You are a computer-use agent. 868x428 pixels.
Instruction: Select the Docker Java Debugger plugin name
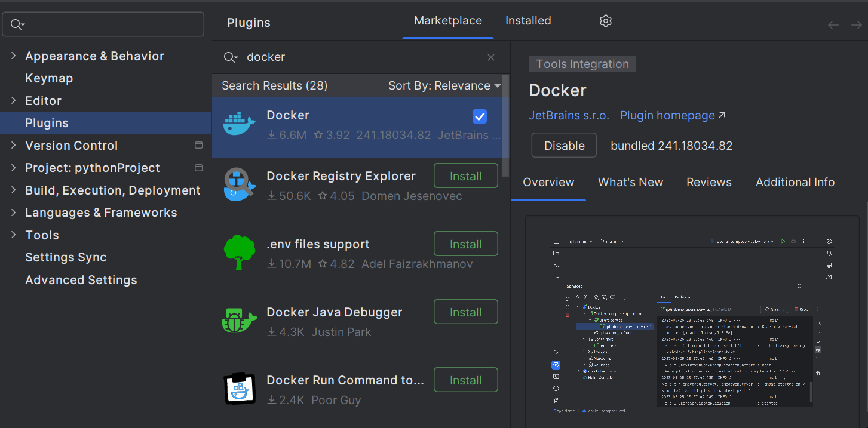335,312
